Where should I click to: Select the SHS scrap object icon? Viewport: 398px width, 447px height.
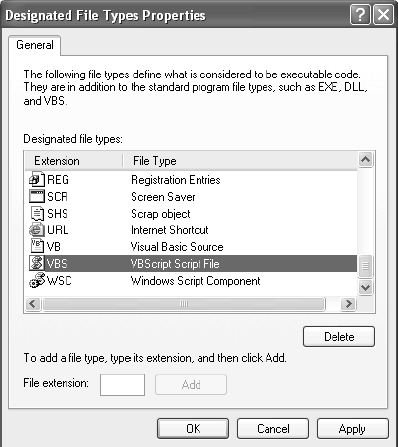37,213
